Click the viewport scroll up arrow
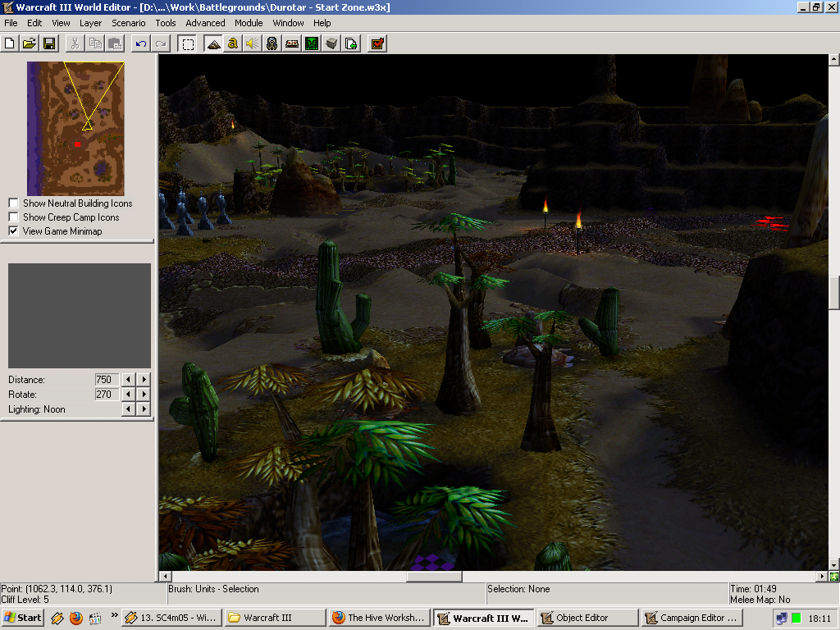Screen dimensions: 840x630 [834, 59]
